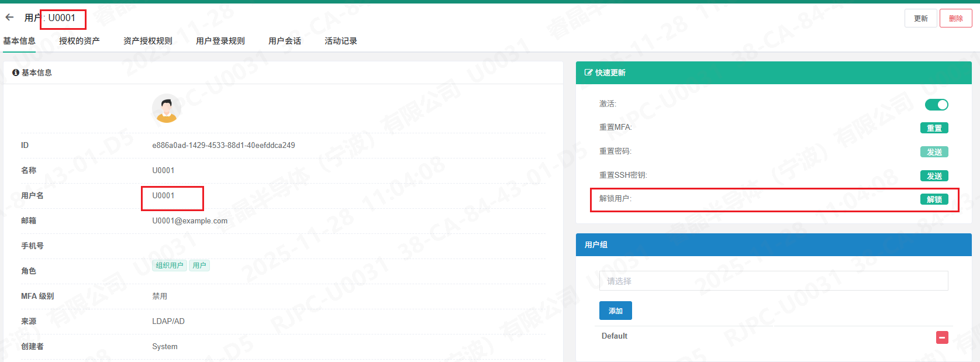This screenshot has height=362, width=980.
Task: Click the red 删除 button
Action: [955, 19]
